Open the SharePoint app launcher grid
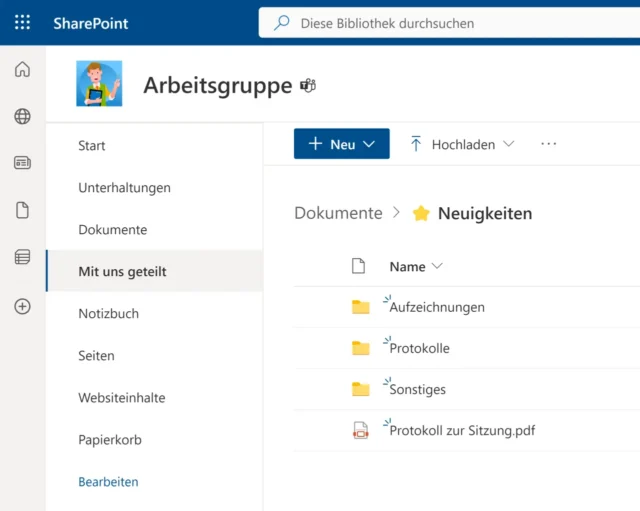This screenshot has height=511, width=640. pos(22,22)
